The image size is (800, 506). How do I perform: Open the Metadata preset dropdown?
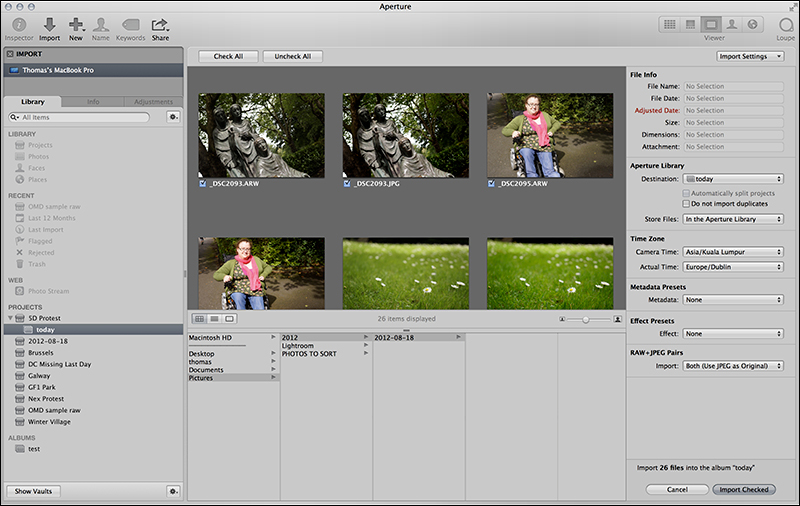(733, 300)
